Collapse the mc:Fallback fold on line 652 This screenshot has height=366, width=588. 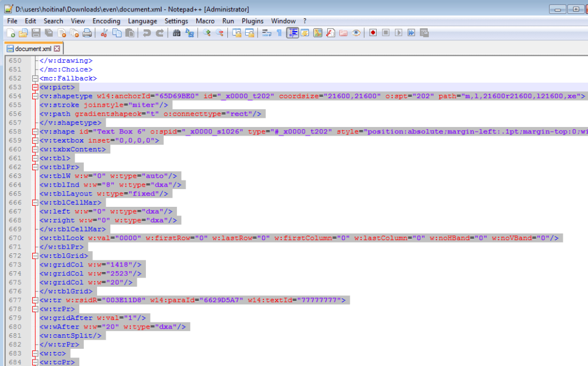pos(36,78)
